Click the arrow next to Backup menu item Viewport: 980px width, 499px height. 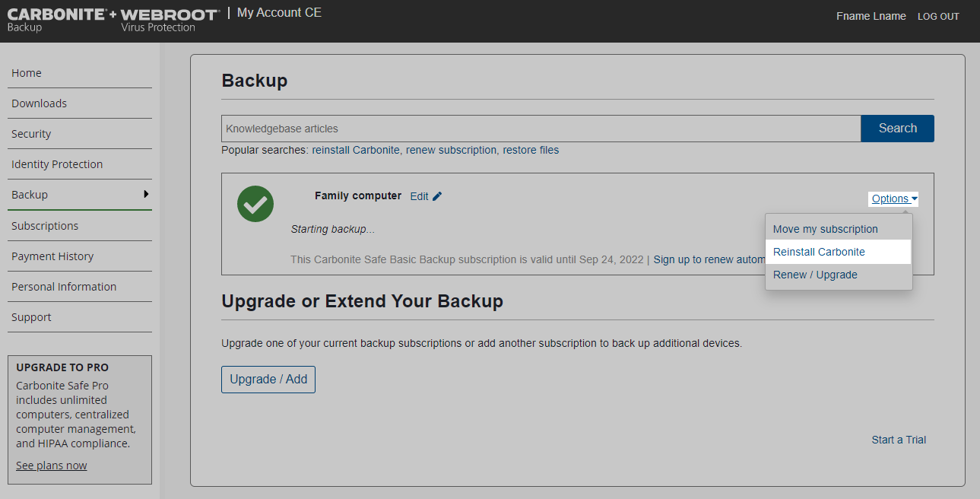coord(146,195)
